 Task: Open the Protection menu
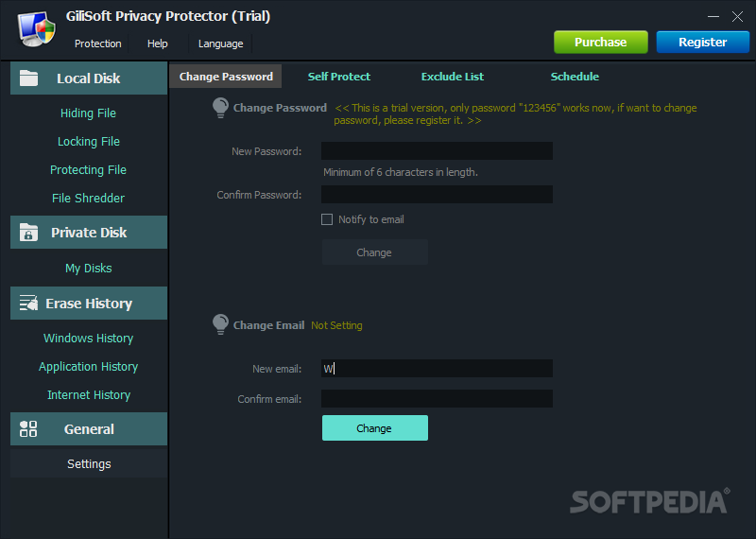point(98,43)
